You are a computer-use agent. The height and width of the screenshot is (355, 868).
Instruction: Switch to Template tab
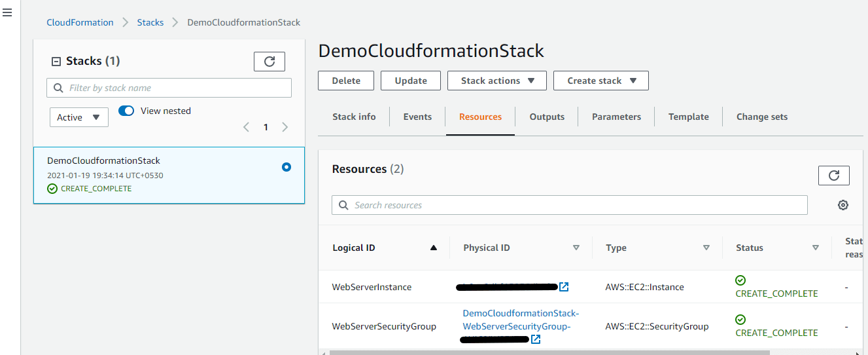point(688,117)
